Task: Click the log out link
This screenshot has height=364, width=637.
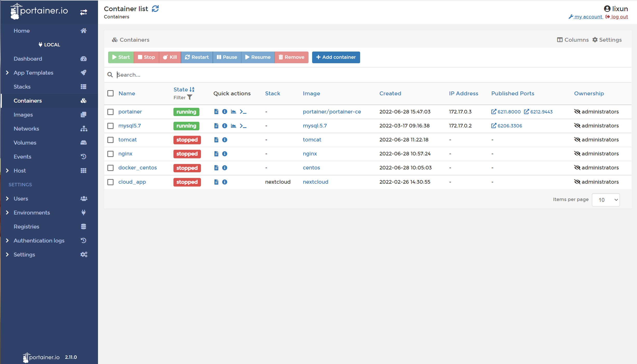Action: pos(617,17)
